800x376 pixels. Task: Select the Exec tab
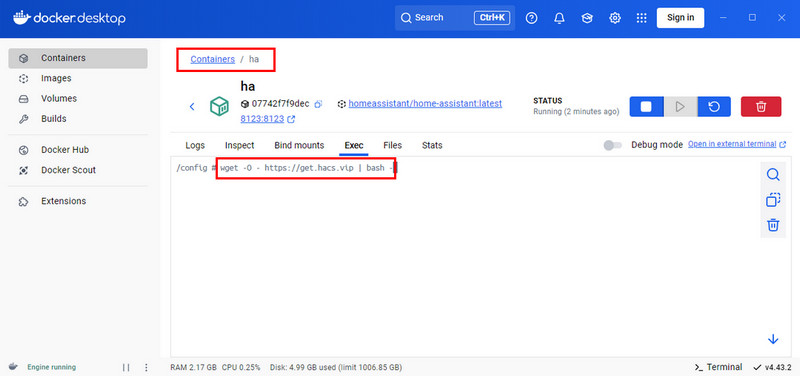click(354, 145)
